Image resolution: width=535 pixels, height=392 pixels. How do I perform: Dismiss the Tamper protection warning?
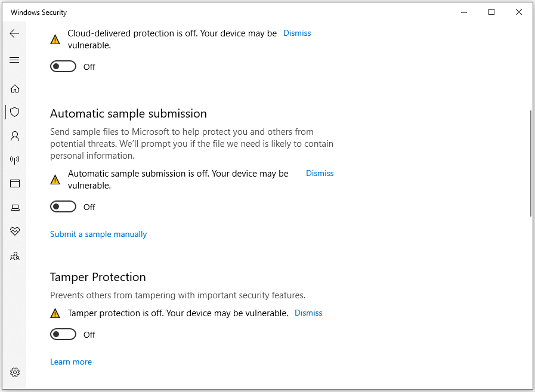click(308, 313)
